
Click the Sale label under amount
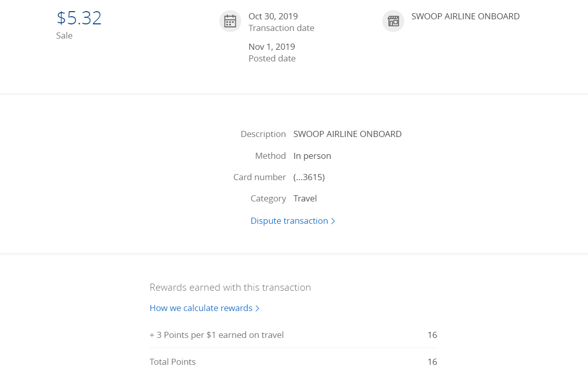point(64,36)
